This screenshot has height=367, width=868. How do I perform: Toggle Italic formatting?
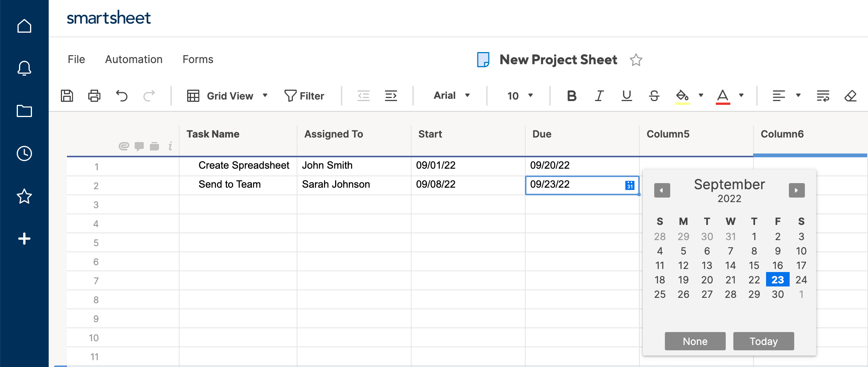(x=599, y=96)
